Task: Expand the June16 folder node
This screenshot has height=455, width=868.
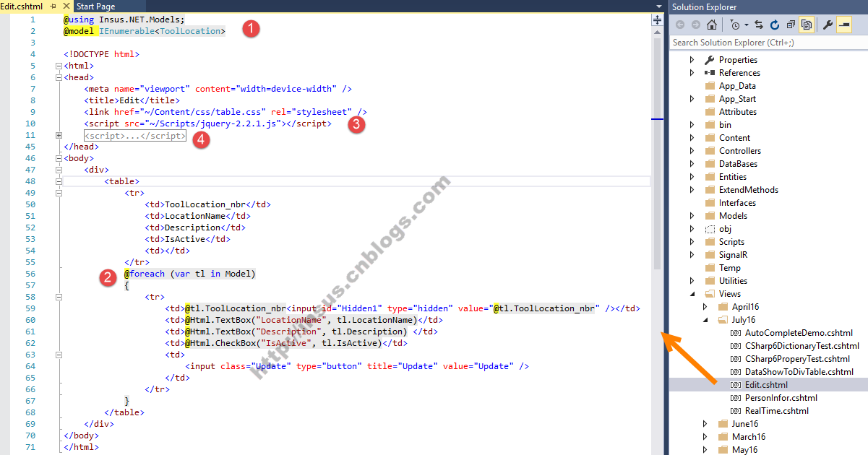Action: point(705,424)
